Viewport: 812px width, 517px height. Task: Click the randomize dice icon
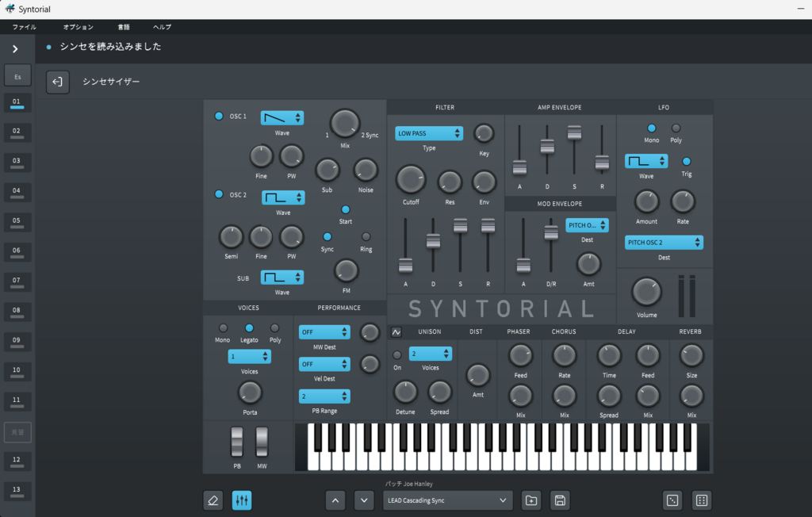[x=672, y=500]
